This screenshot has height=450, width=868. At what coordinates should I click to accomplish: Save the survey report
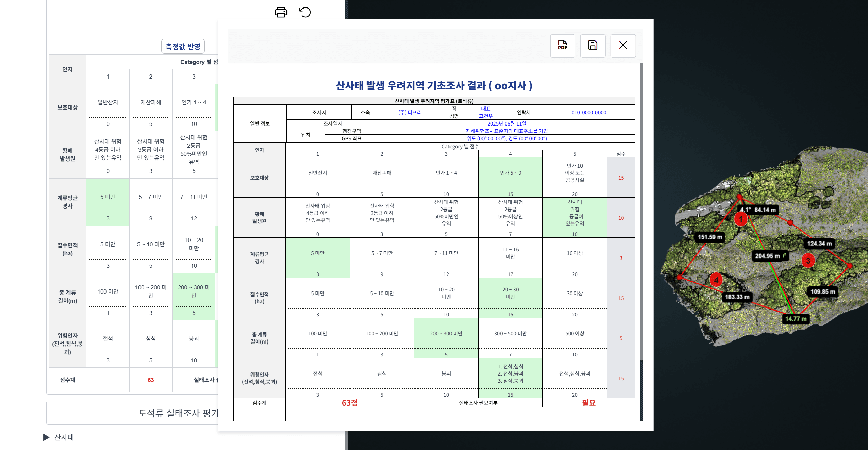pos(592,46)
